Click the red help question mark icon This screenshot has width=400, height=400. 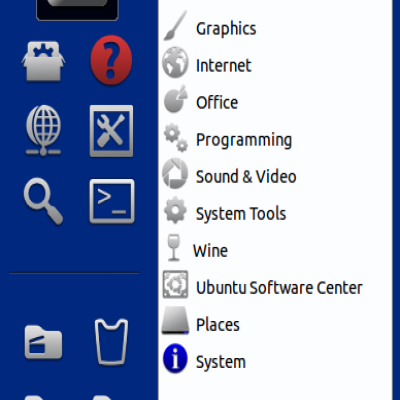point(111,60)
